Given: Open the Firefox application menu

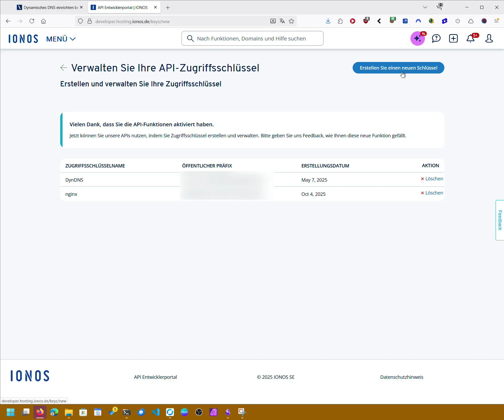Looking at the screenshot, I should coord(496,21).
